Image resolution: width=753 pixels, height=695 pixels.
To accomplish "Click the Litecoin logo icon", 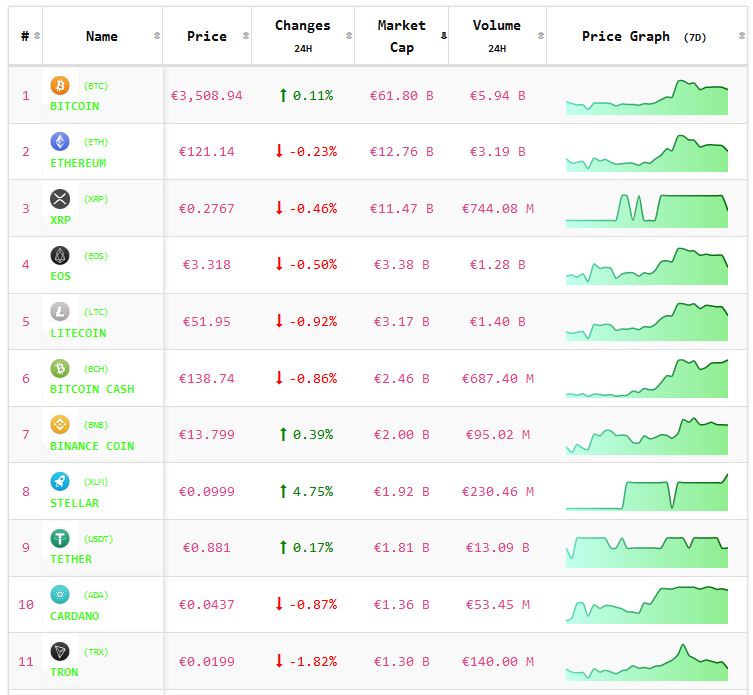I will (60, 312).
